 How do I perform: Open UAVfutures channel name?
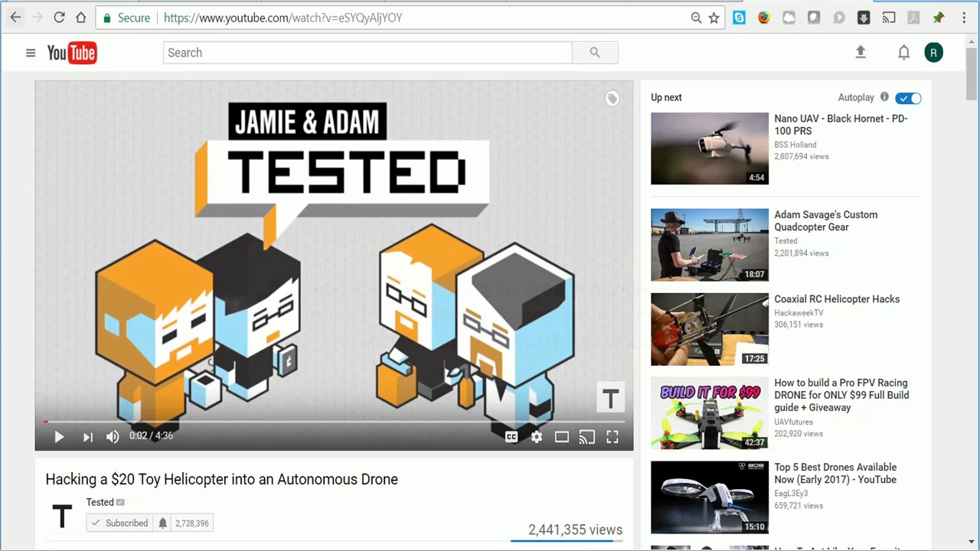pos(793,422)
